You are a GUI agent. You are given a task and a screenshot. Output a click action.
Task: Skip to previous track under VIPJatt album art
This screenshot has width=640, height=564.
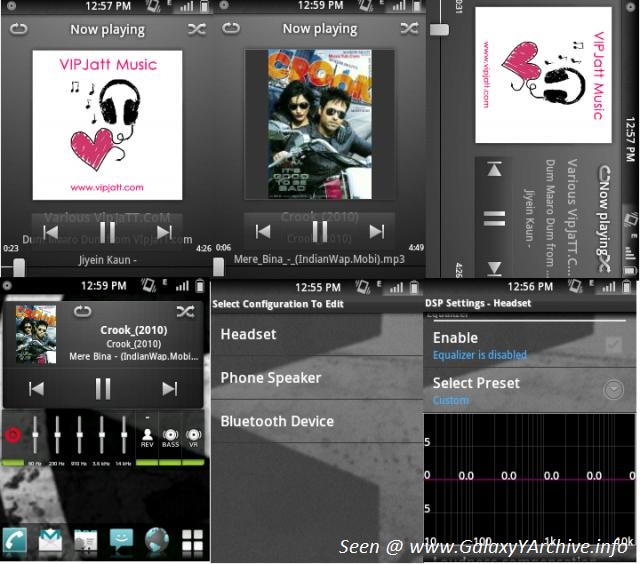[51, 232]
